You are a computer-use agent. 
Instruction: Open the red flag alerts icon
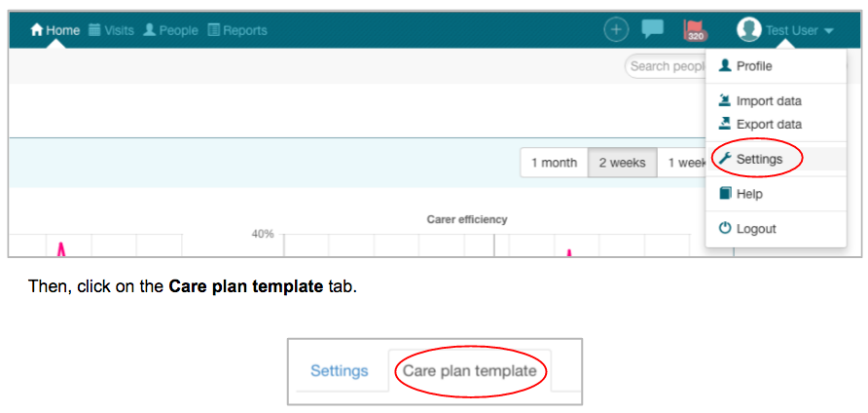pos(694,30)
